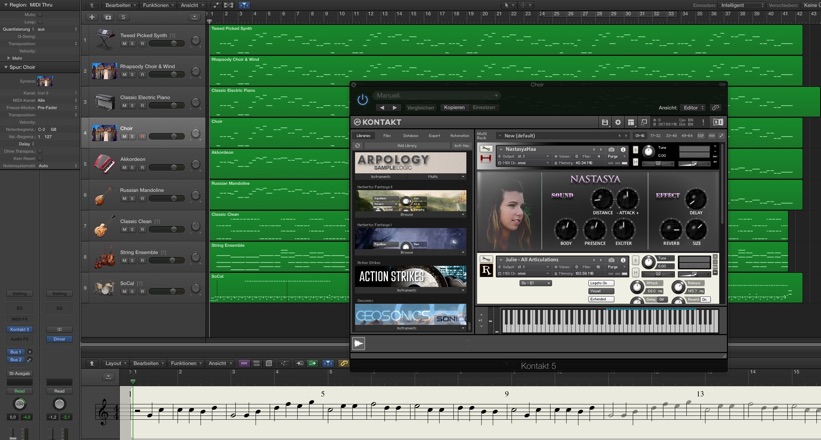Viewport: 821px width, 440px height.
Task: Toggle Kontakt plugin power button
Action: 362,100
